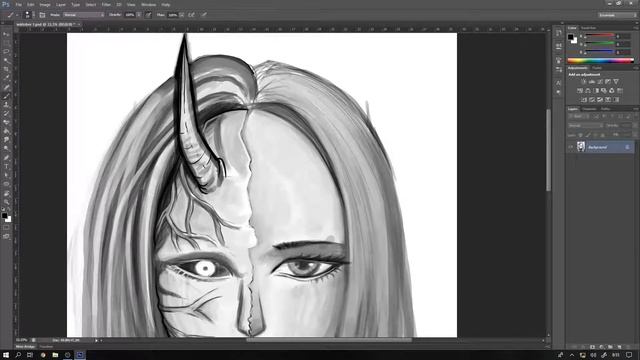Open the tool preset picker arrow
This screenshot has height=360, width=640.
17,15
